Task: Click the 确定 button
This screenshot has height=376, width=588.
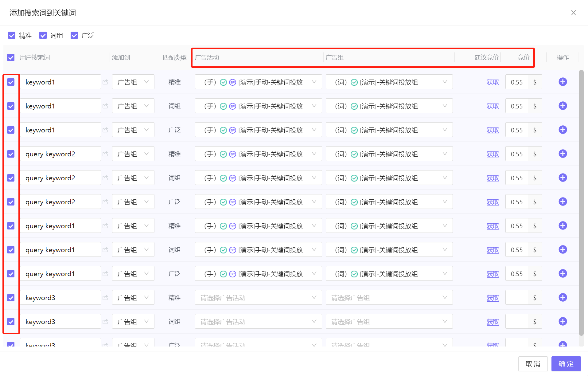Action: pos(566,364)
